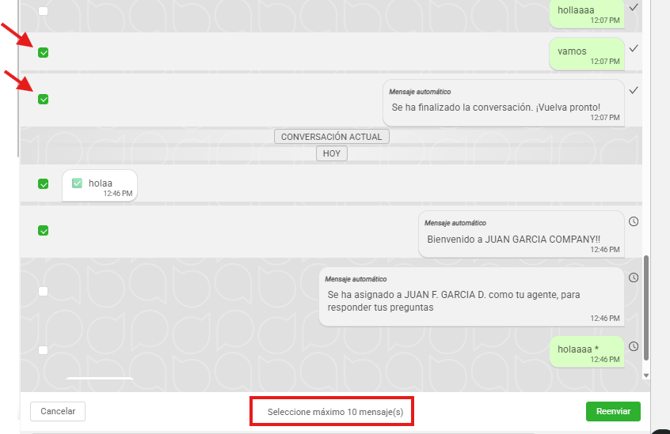Click the faded checkbox inside the holaa bubble

pos(77,183)
